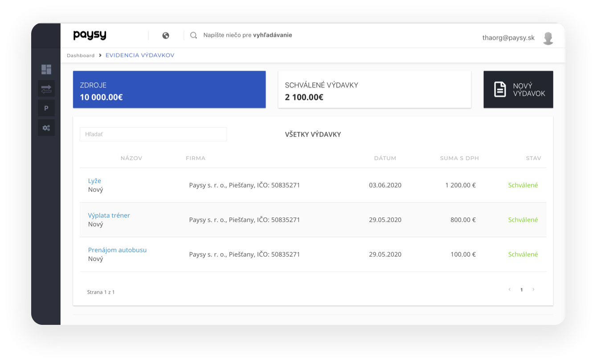The height and width of the screenshot is (364, 597).
Task: Open the settings gears icon in sidebar
Action: tap(46, 128)
